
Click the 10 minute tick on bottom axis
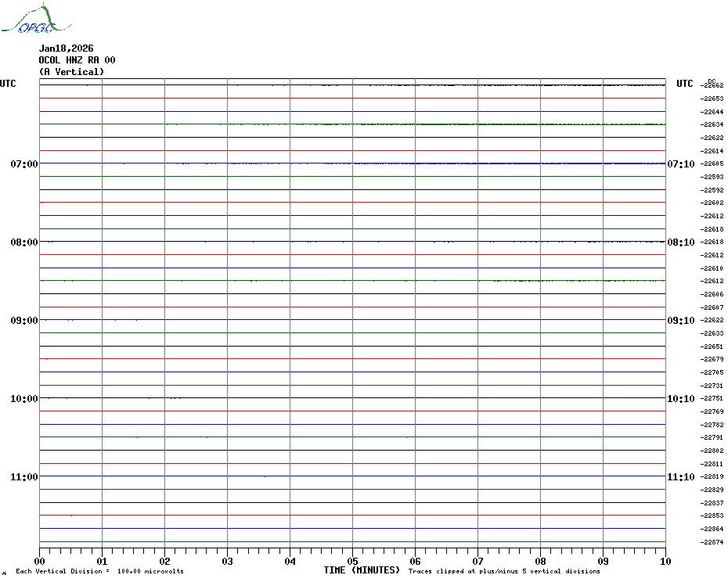pyautogui.click(x=665, y=561)
